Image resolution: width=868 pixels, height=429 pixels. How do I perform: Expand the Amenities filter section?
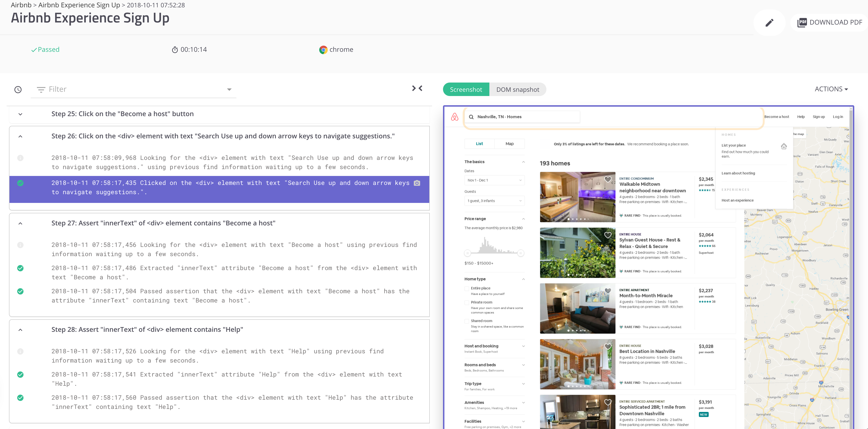coord(523,403)
